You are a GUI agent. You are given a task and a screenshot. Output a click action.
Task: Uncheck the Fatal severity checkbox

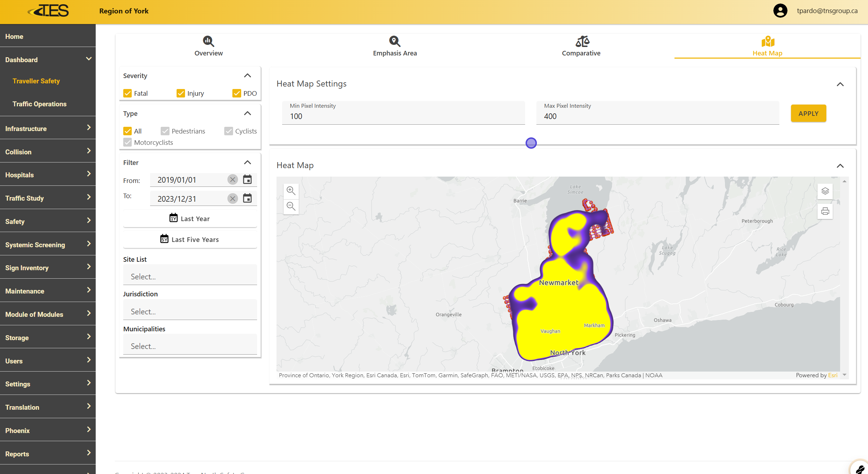click(127, 93)
